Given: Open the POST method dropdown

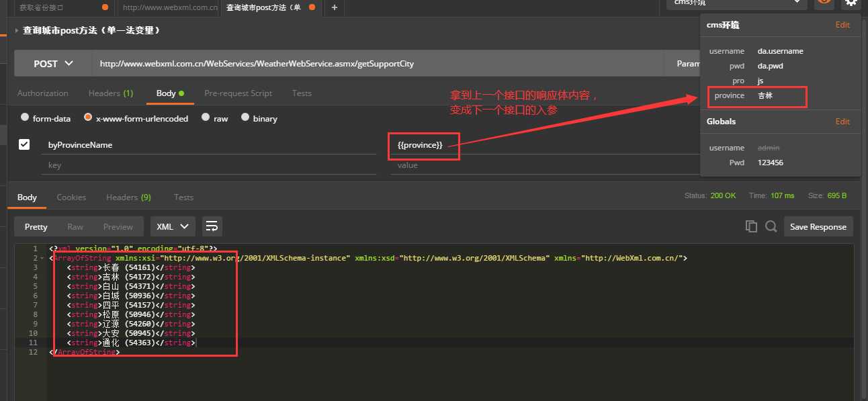Looking at the screenshot, I should tap(53, 64).
